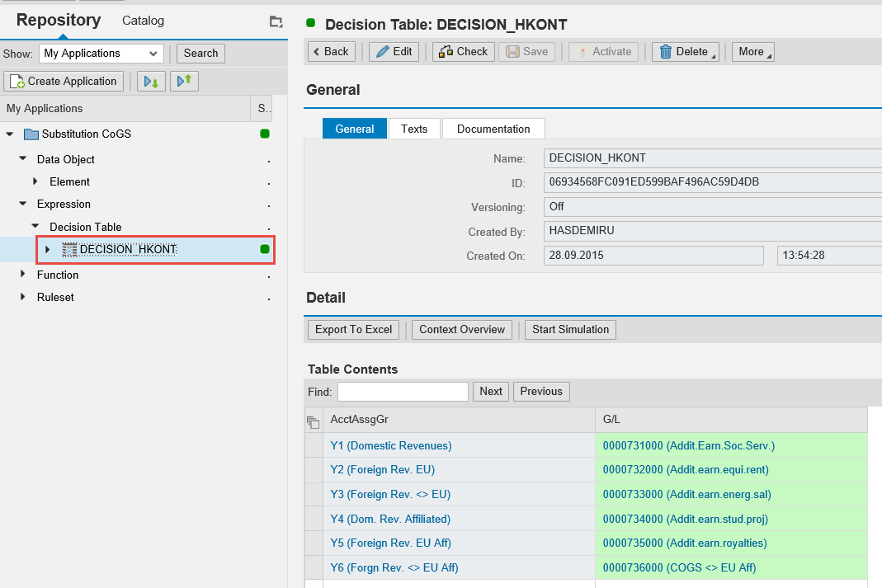Click the collapse-all-nodes up arrow icon

coord(184,82)
